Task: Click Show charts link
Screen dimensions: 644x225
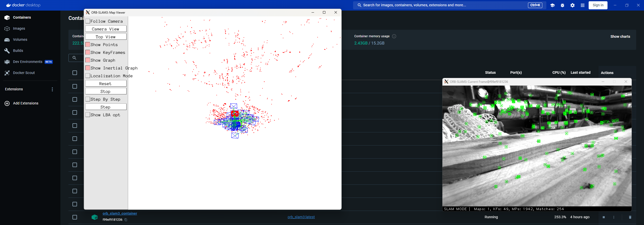Action: point(620,36)
